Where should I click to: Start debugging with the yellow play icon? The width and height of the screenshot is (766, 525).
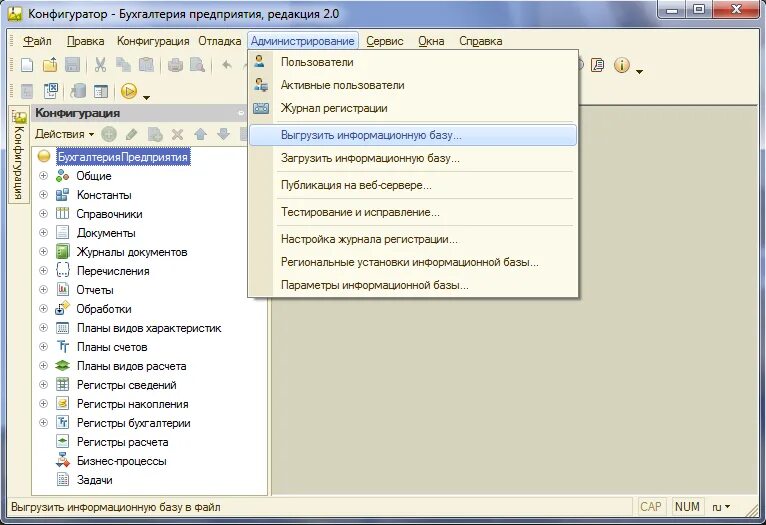click(x=128, y=91)
